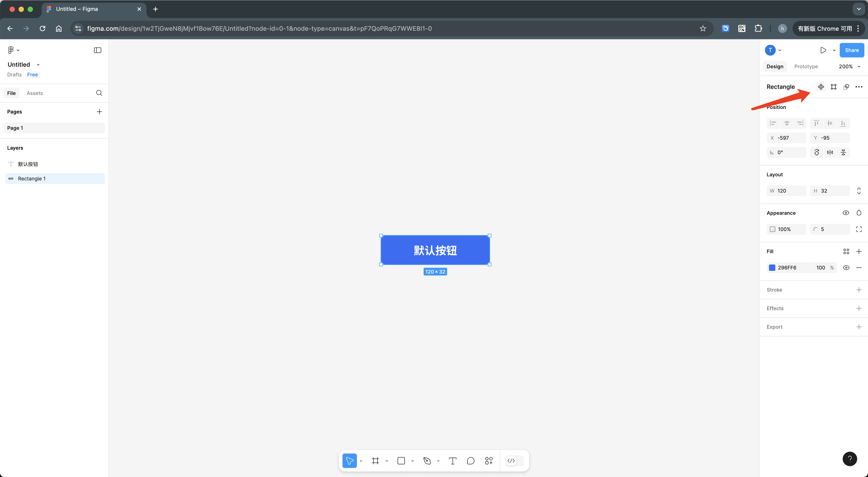Screen dimensions: 868x477
Task: Align right icon in Position
Action: point(800,123)
